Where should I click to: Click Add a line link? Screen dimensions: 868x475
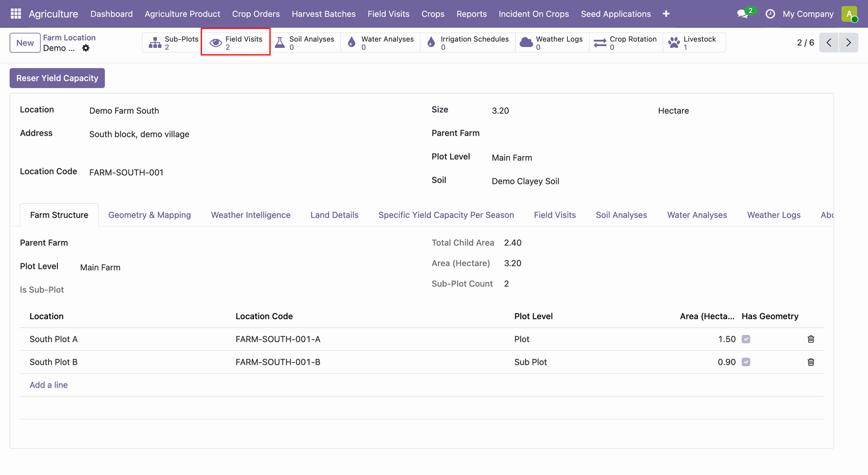point(48,385)
